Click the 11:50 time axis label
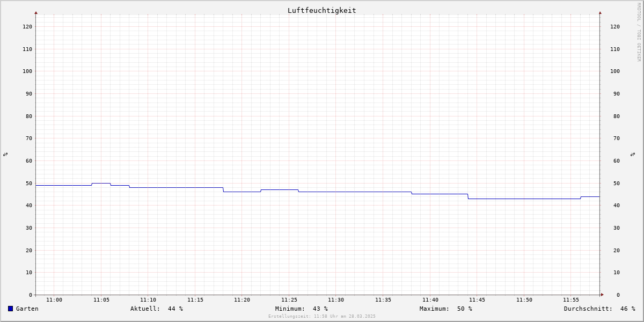Screen dimensions: 644x322 524,300
